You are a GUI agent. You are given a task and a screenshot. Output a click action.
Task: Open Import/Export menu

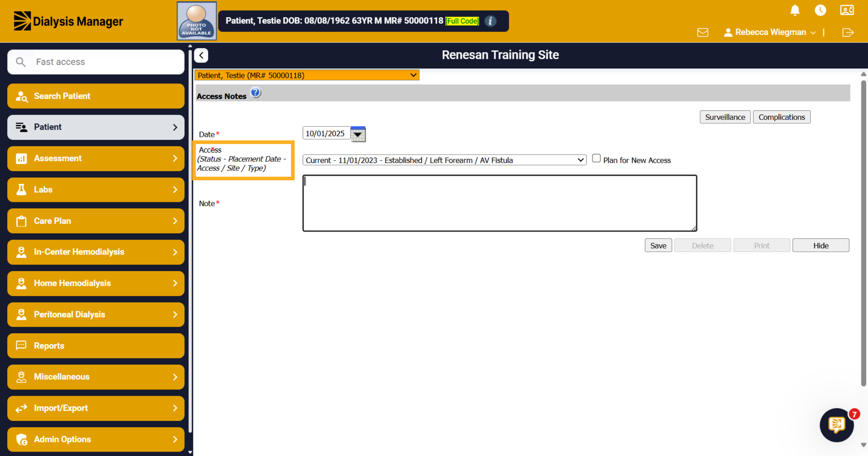coord(96,408)
